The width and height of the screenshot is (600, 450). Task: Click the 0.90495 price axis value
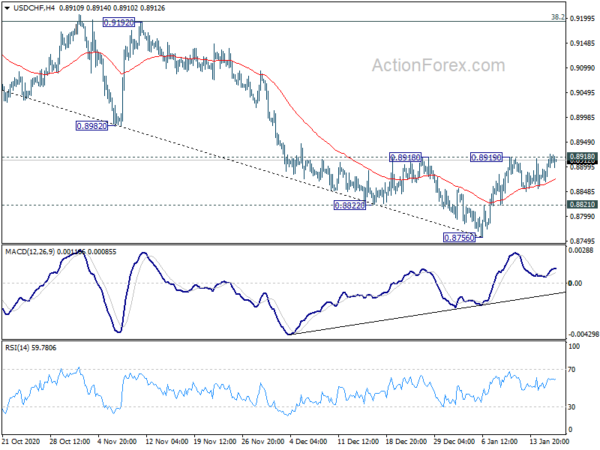[582, 93]
